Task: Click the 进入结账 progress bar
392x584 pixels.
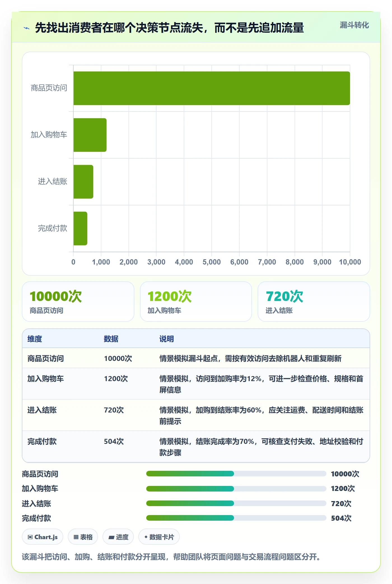Action: coord(236,503)
